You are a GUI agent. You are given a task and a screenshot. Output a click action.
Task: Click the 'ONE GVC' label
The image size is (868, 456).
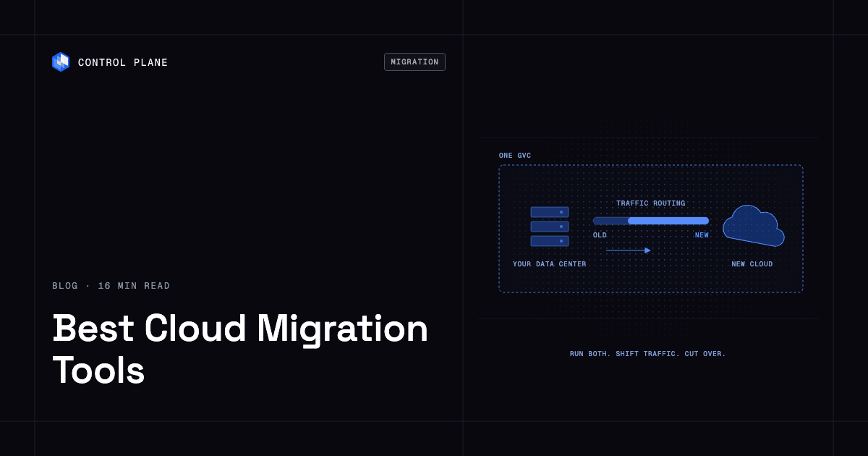(515, 156)
